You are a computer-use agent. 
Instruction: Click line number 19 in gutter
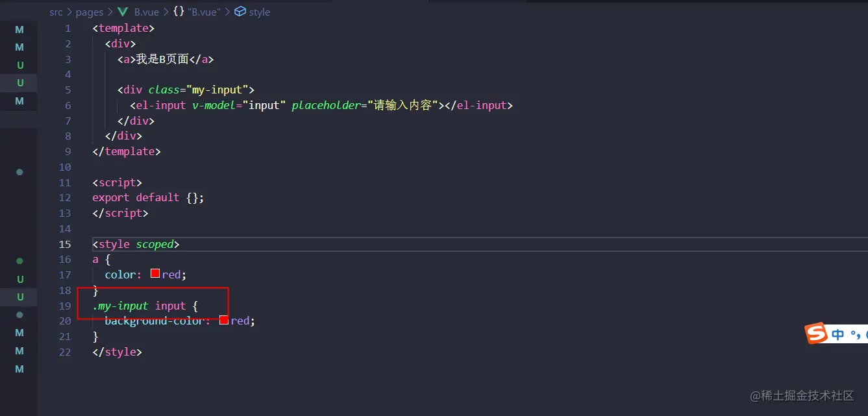coord(65,306)
